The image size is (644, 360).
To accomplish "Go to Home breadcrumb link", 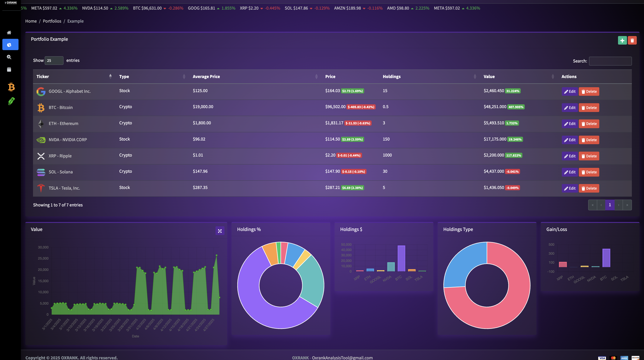I will (31, 21).
